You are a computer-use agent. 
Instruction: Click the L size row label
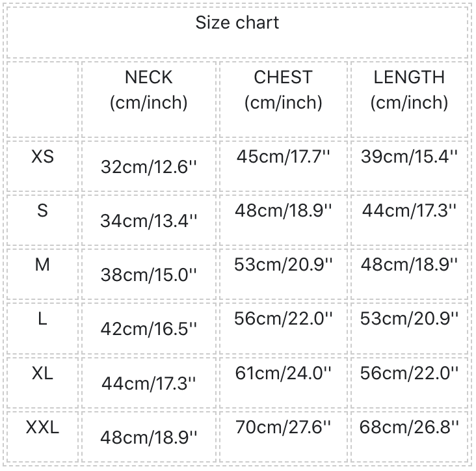pyautogui.click(x=43, y=319)
